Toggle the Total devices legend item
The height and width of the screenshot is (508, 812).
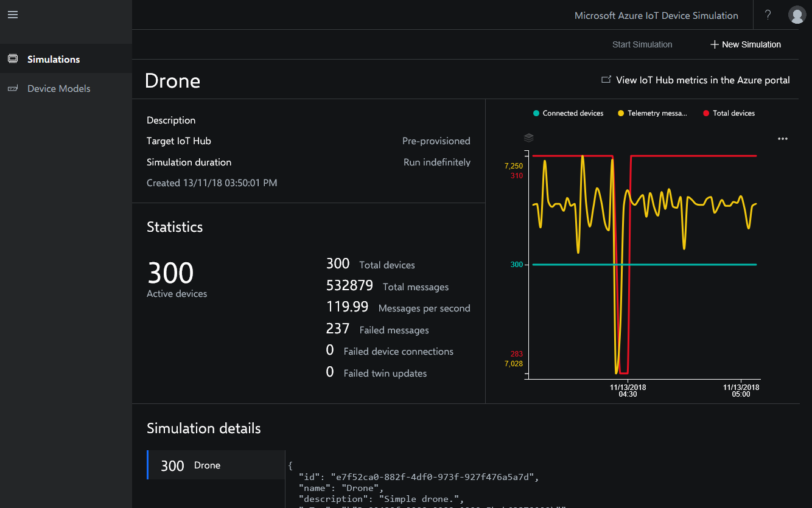(728, 113)
